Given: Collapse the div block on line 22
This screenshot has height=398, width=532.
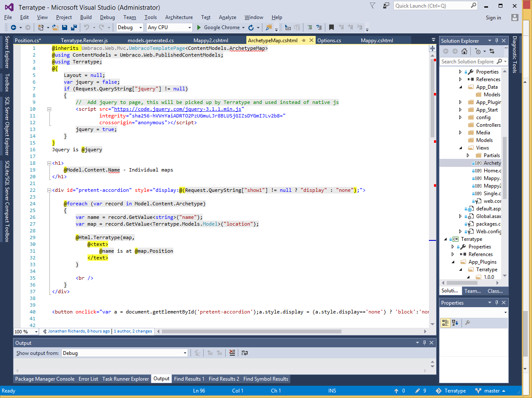Looking at the screenshot, I should [x=49, y=190].
